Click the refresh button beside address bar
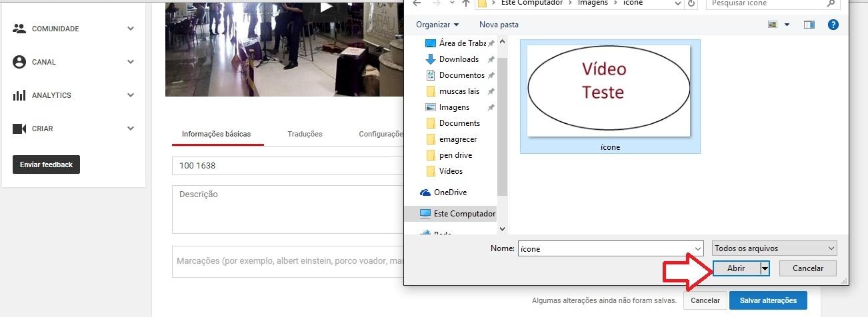 (x=691, y=3)
